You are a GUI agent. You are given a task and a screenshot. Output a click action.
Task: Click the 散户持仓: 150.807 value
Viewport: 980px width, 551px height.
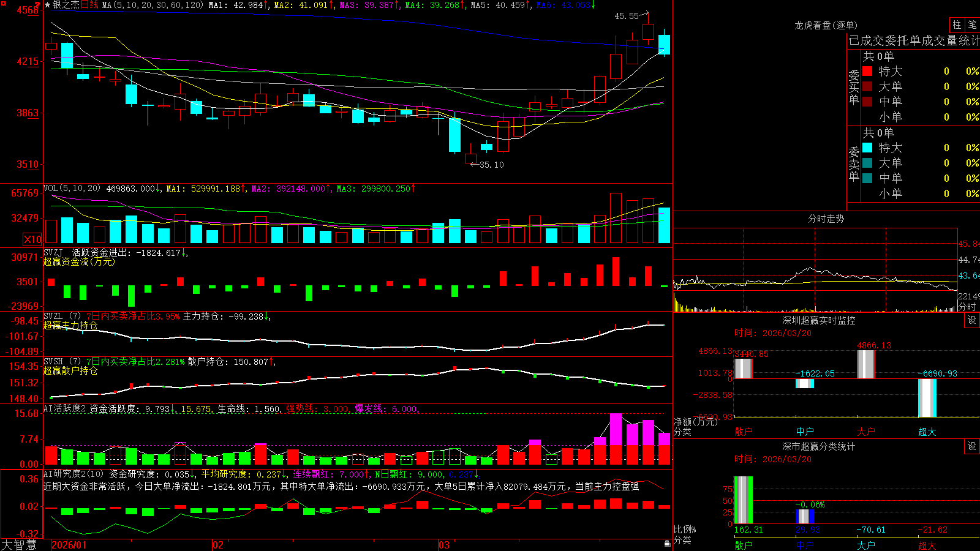tap(228, 362)
